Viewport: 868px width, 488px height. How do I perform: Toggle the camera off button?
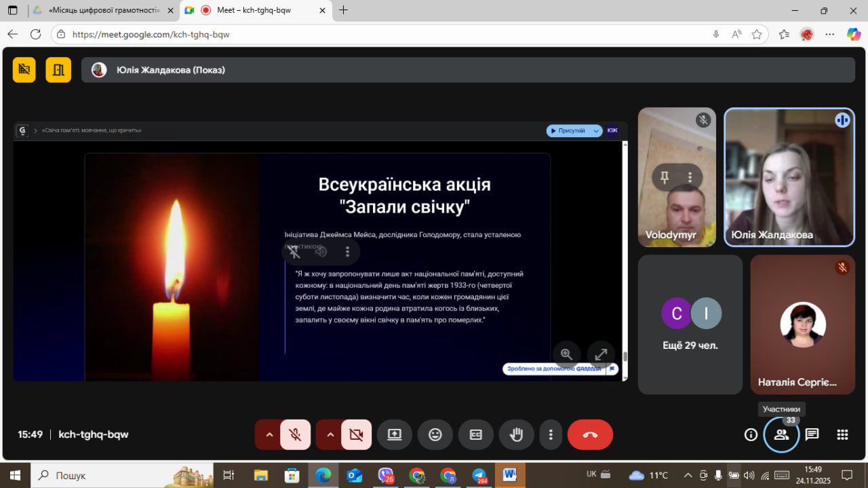point(356,435)
